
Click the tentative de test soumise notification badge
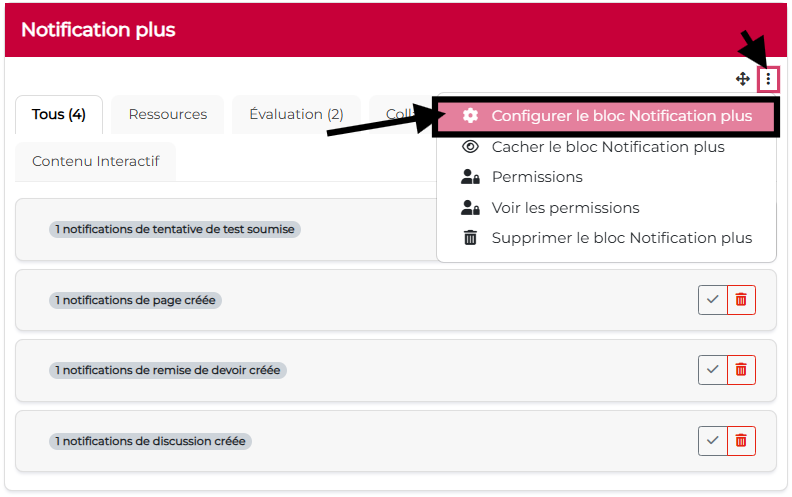point(175,229)
